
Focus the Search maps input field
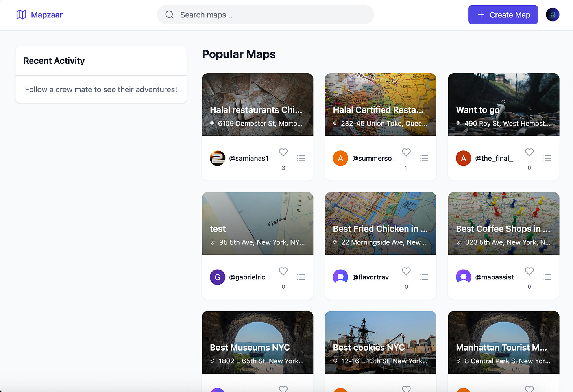(x=265, y=15)
